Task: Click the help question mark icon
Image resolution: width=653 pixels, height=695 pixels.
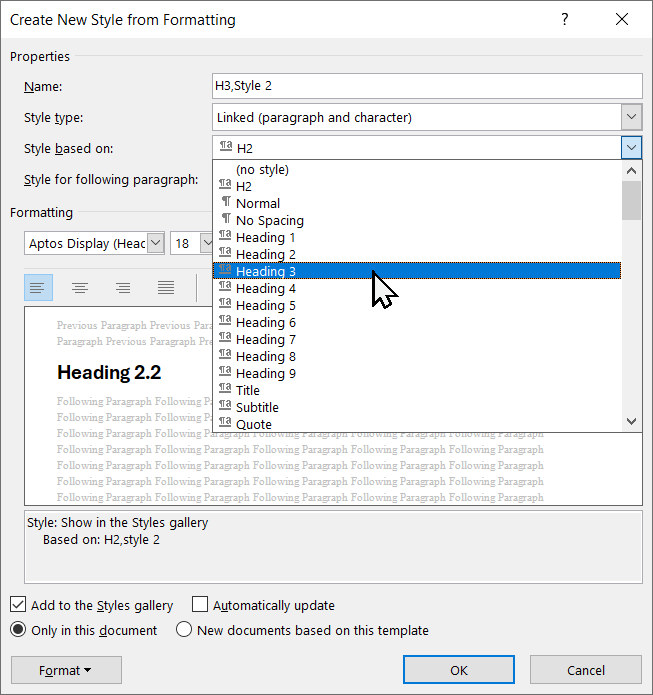Action: click(565, 19)
